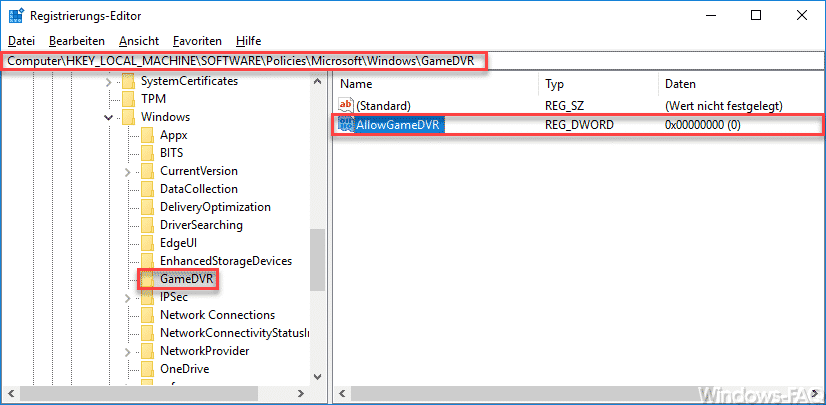Select the (Standard) value name

pyautogui.click(x=383, y=106)
